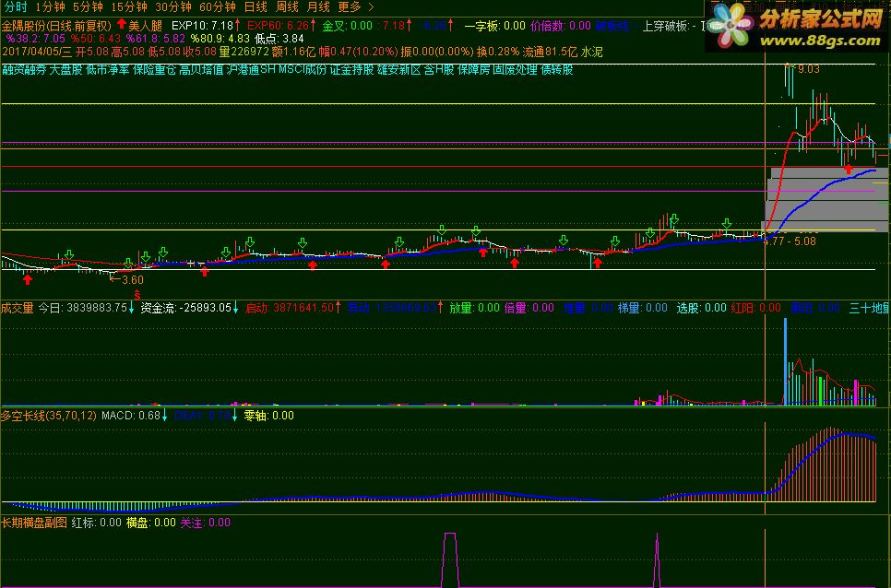Open the 多空长线(35,70,12) indicator title
Image resolution: width=891 pixels, height=588 pixels.
click(48, 416)
